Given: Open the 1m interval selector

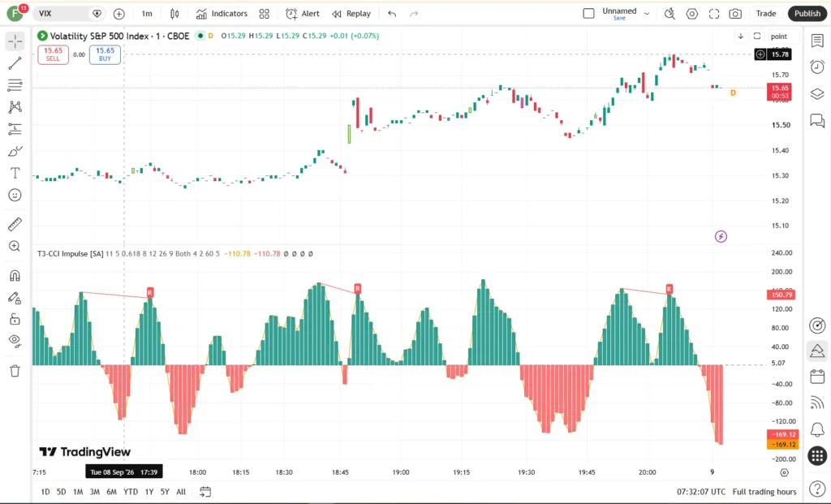Looking at the screenshot, I should [147, 14].
